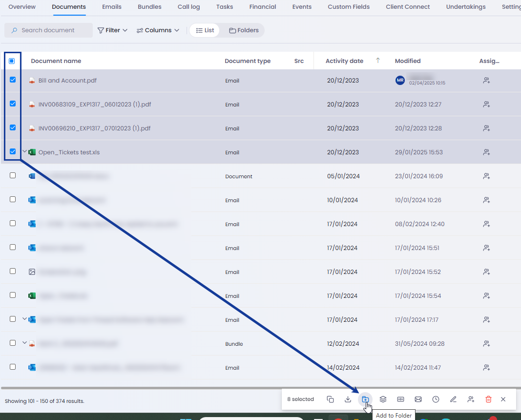Download the selected documents
This screenshot has height=420, width=521.
tap(348, 399)
